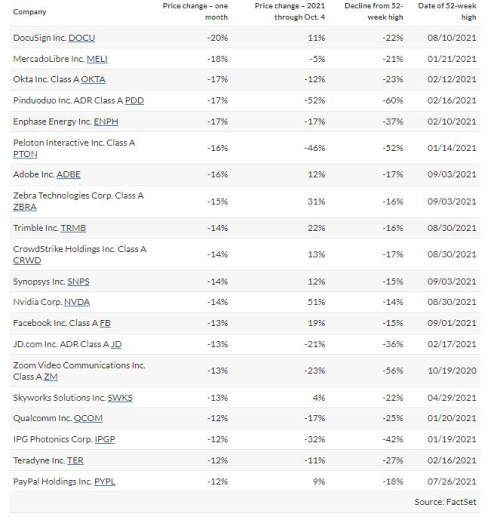Open the SWKS ticker link
Screen dimensions: 500x520
click(120, 398)
